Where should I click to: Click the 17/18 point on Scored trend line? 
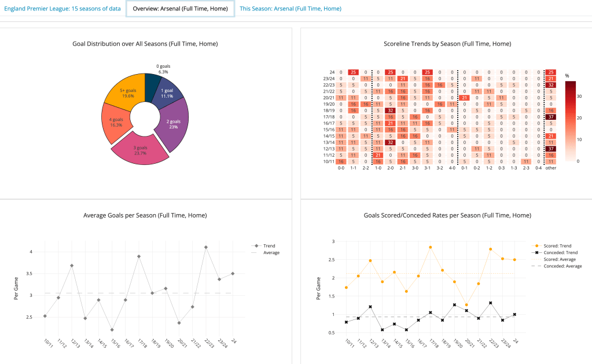click(431, 247)
